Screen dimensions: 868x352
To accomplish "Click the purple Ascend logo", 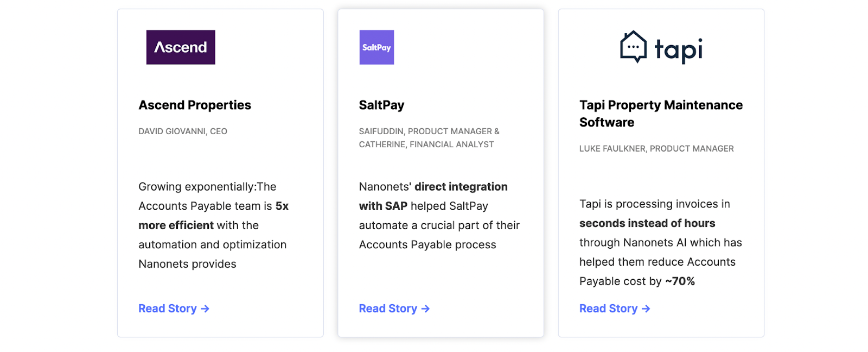I will tap(181, 47).
